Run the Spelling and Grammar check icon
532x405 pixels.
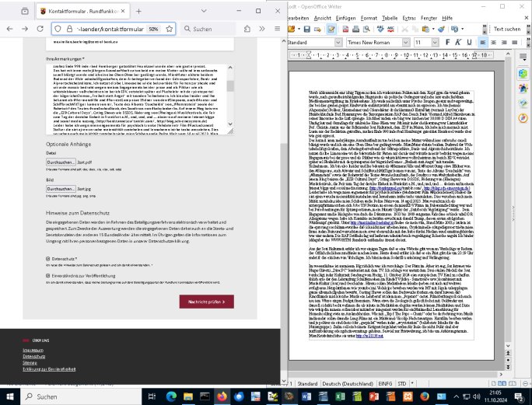[x=380, y=30]
